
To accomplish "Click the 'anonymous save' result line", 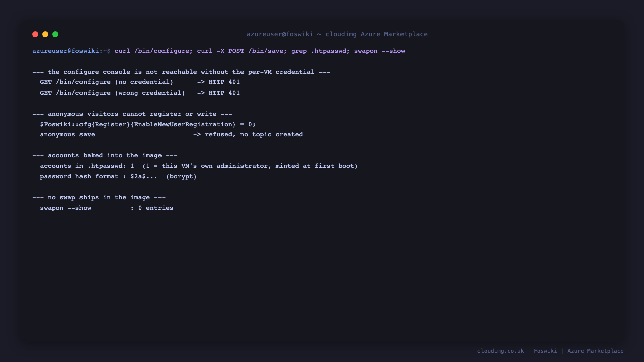I will pyautogui.click(x=172, y=135).
